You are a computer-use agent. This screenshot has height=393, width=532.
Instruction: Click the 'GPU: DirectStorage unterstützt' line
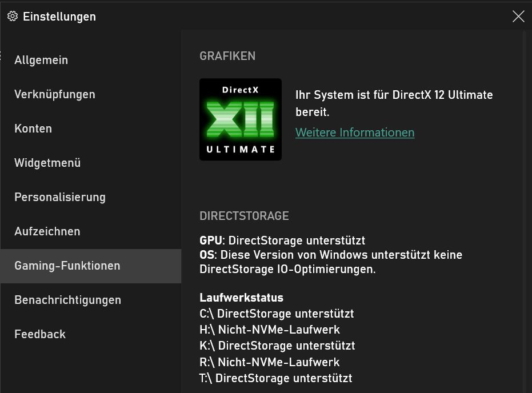pyautogui.click(x=282, y=240)
